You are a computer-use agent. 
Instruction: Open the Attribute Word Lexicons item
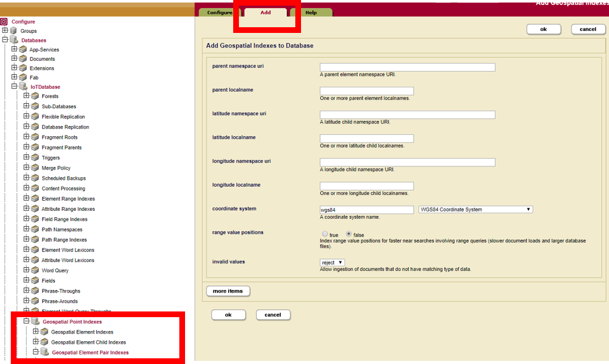[x=68, y=260]
